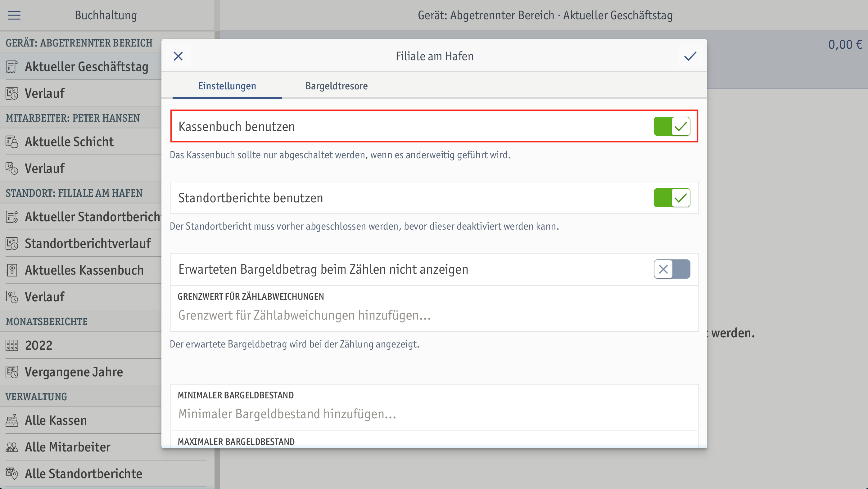Screen dimensions: 868x489
Task: Open the hamburger menu icon
Action: (14, 15)
